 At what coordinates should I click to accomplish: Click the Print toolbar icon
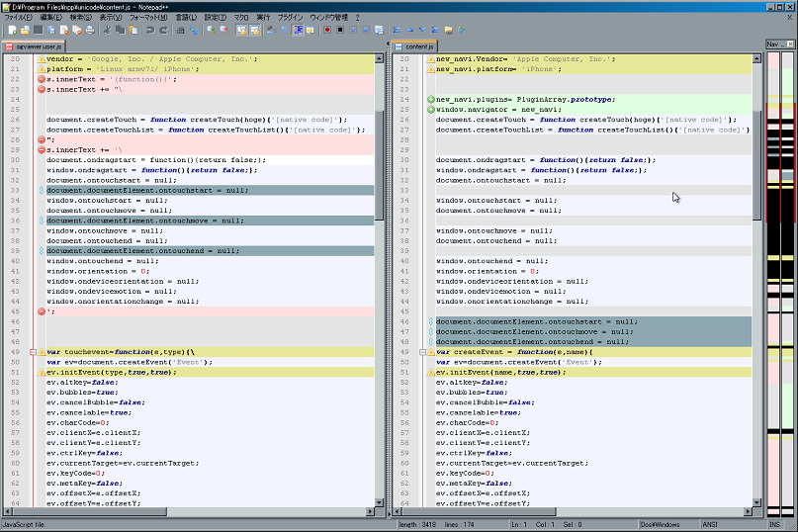[90, 30]
